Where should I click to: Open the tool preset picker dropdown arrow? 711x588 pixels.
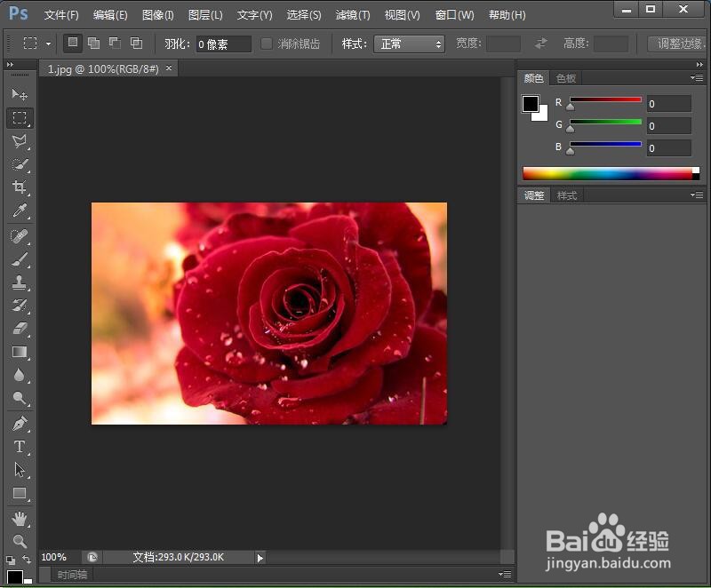pos(48,44)
